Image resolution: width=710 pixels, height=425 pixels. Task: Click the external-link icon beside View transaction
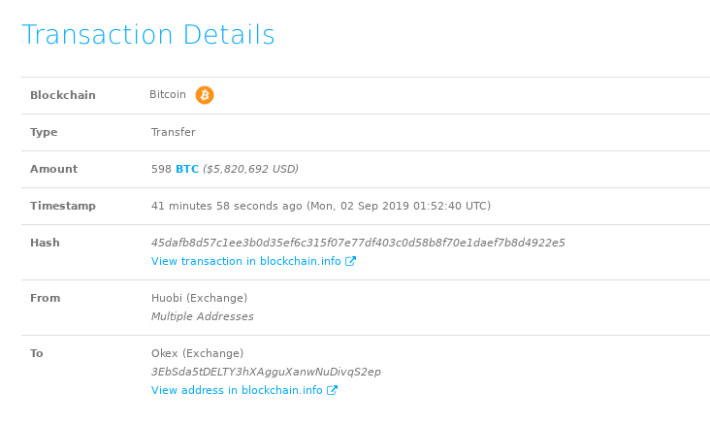(350, 261)
